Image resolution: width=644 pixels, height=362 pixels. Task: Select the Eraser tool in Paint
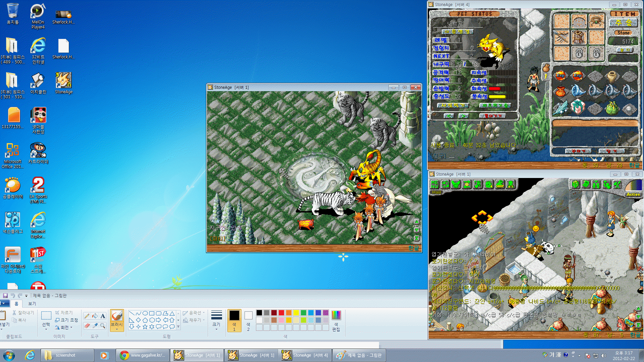pos(87,325)
